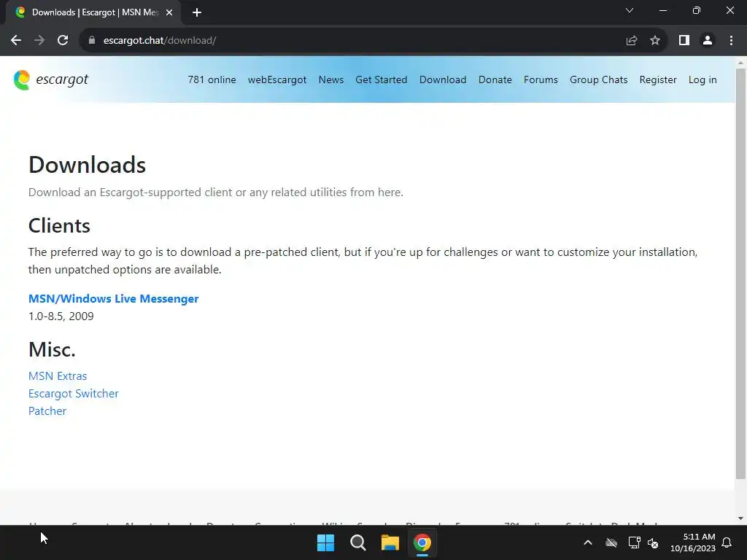The width and height of the screenshot is (747, 560).
Task: Open the webEscargot nav item
Action: pyautogui.click(x=276, y=80)
